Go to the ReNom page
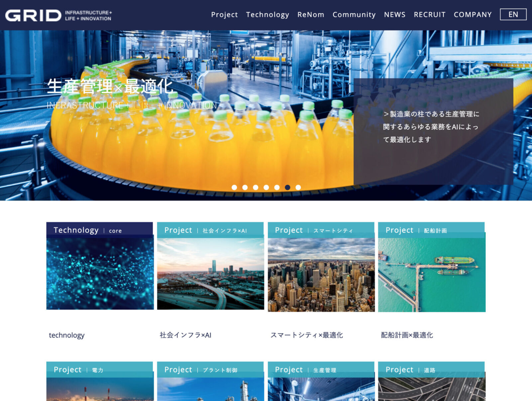 pos(311,15)
